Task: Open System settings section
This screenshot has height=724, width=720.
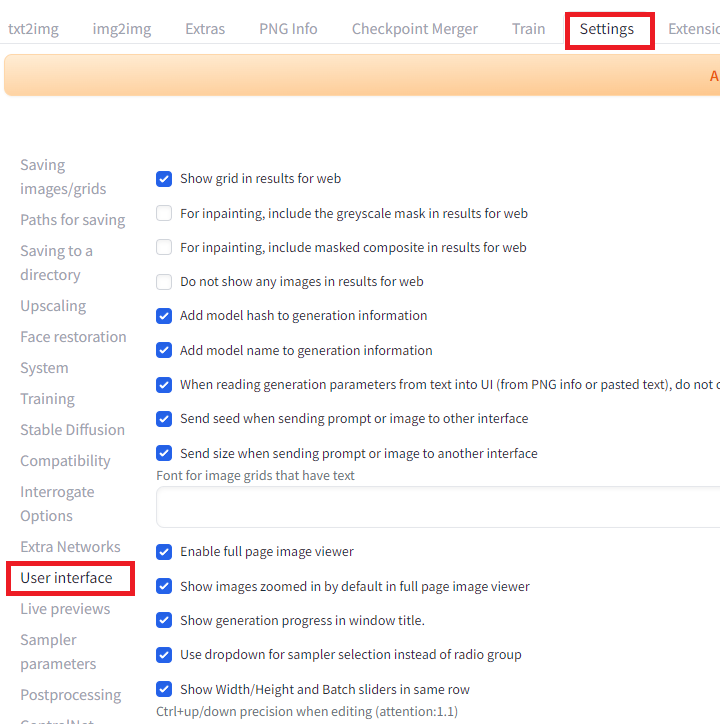Action: pyautogui.click(x=44, y=368)
